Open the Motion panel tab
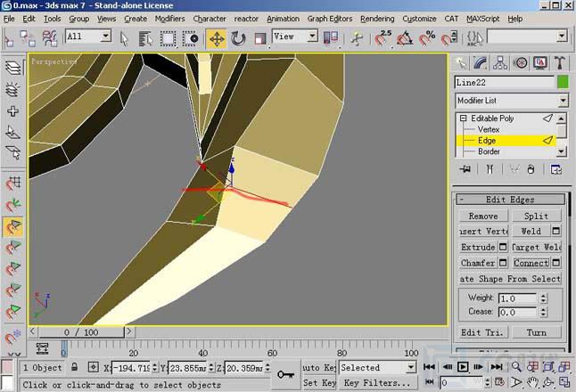This screenshot has height=392, width=576. point(520,63)
